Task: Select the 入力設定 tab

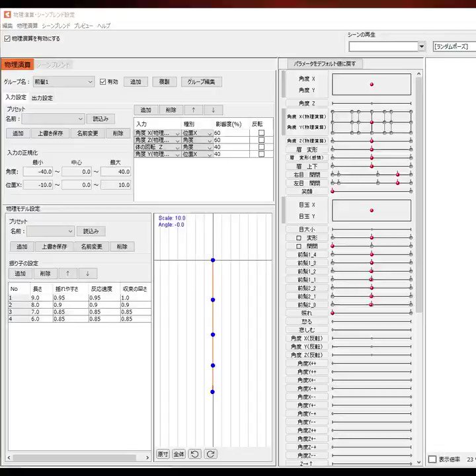Action: [16, 97]
